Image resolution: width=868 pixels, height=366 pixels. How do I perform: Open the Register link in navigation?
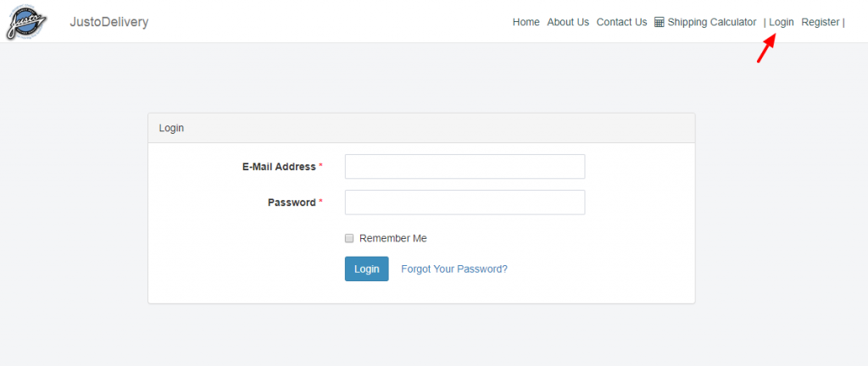821,22
